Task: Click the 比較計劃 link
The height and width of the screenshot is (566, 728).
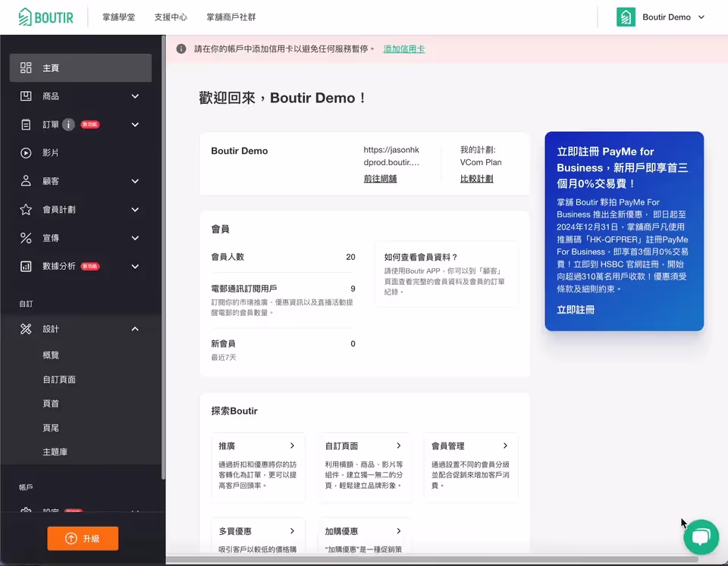Action: point(477,179)
